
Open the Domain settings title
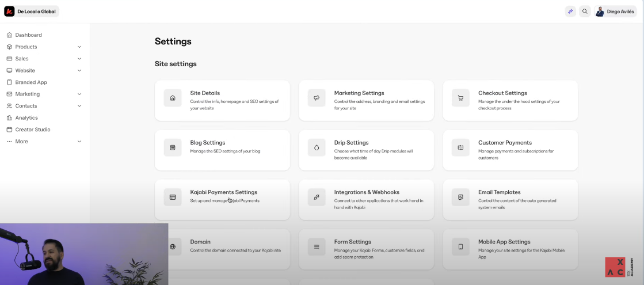tap(200, 242)
